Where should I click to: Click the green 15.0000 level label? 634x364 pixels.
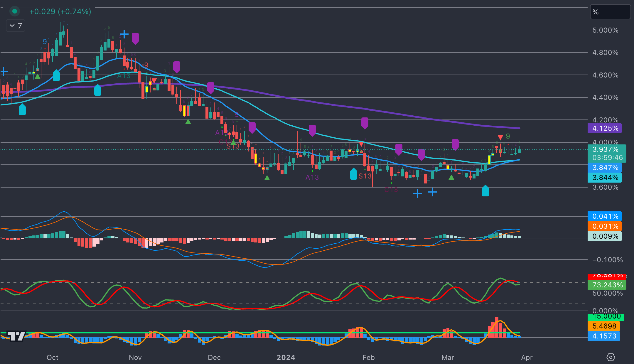(606, 317)
